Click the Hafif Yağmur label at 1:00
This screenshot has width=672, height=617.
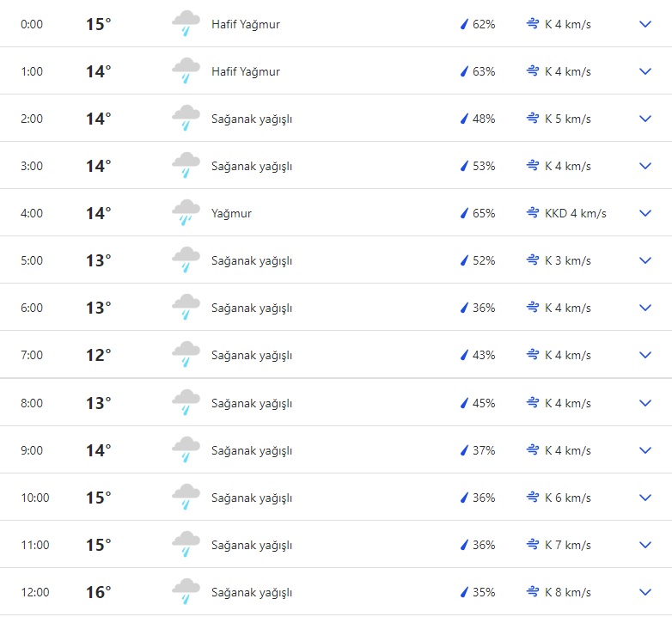(246, 71)
